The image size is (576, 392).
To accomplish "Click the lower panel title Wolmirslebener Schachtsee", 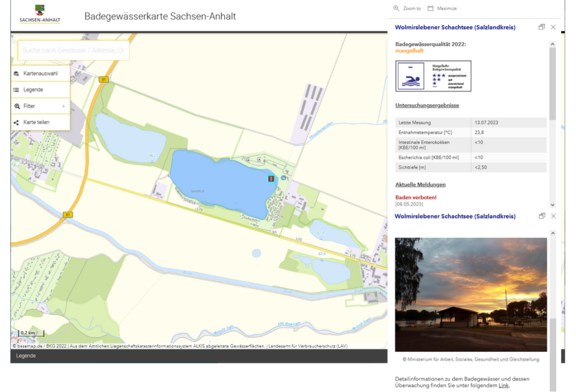I will (455, 216).
